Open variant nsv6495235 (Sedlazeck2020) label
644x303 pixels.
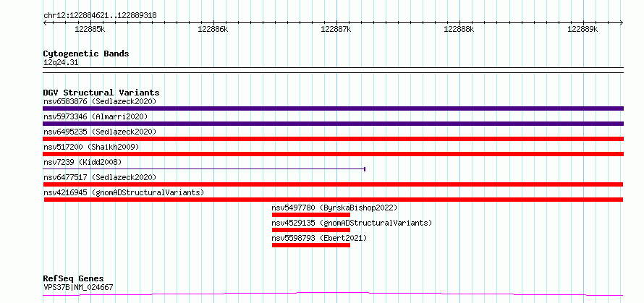[100, 132]
